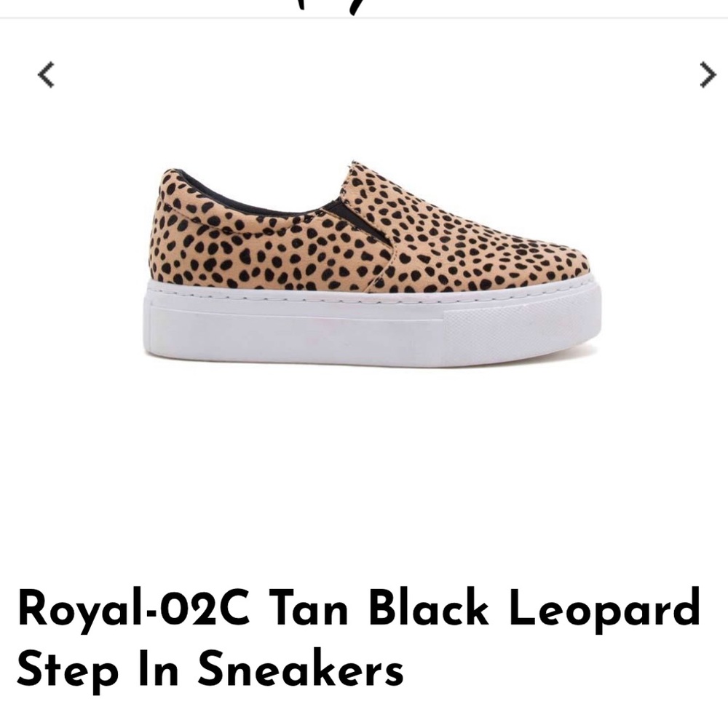Image resolution: width=728 pixels, height=728 pixels.
Task: Open the next product photo via right arrow
Action: [704, 73]
